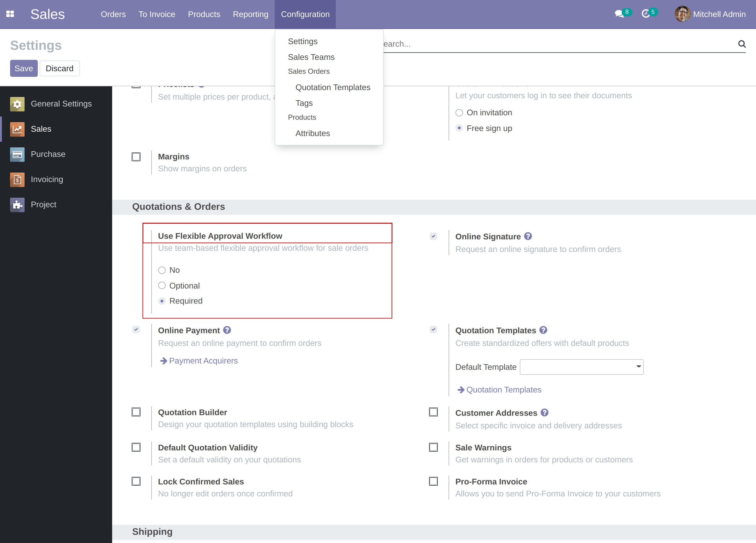Screen dimensions: 756x543
Task: Open the To Invoice menu
Action: pyautogui.click(x=157, y=14)
